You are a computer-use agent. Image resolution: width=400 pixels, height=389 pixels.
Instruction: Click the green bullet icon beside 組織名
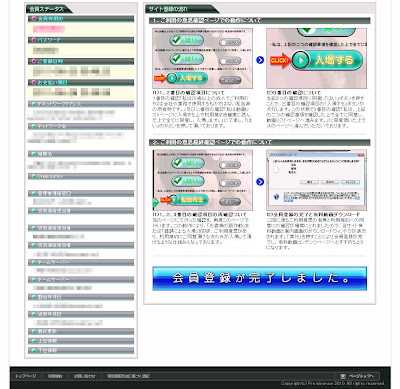click(34, 154)
